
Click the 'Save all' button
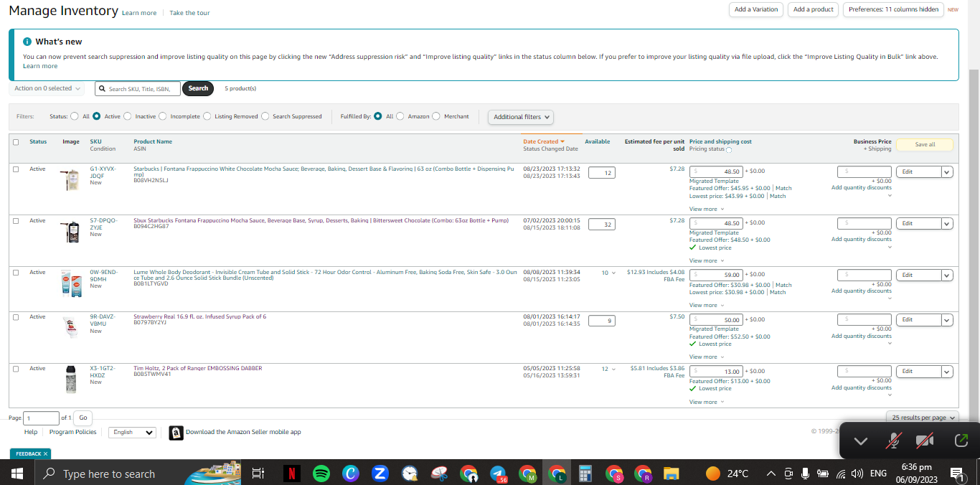pyautogui.click(x=925, y=144)
